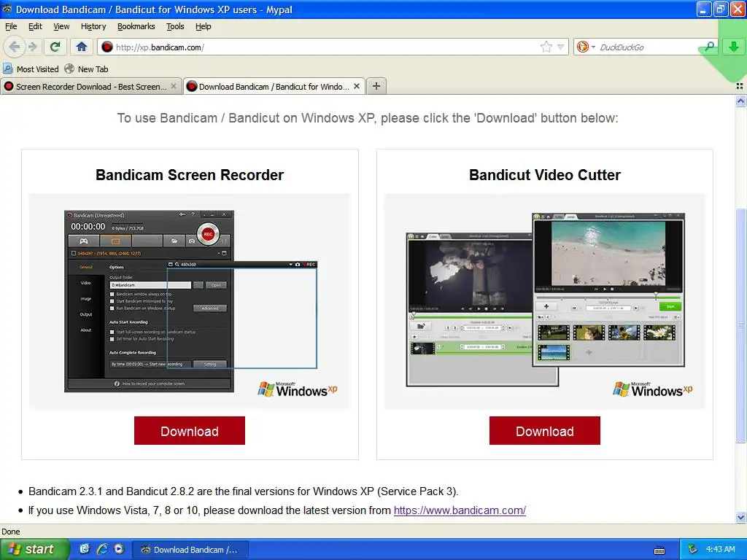Image resolution: width=747 pixels, height=560 pixels.
Task: Click the vertical scrollbar thumb
Action: [x=740, y=325]
